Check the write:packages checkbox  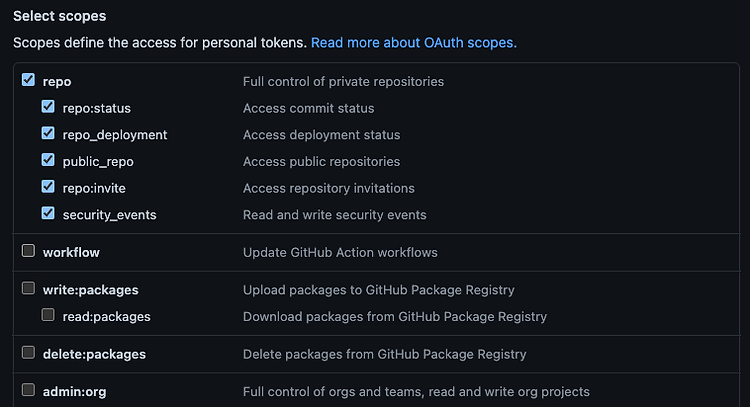tap(28, 288)
